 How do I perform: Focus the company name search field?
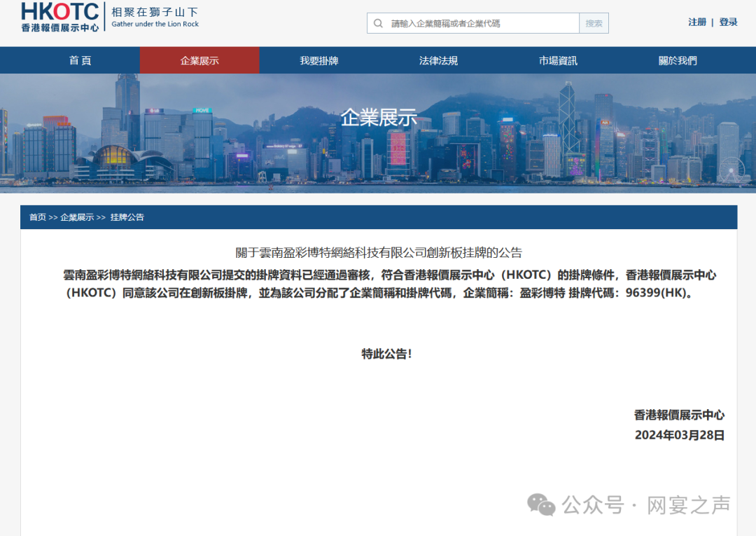click(x=473, y=23)
